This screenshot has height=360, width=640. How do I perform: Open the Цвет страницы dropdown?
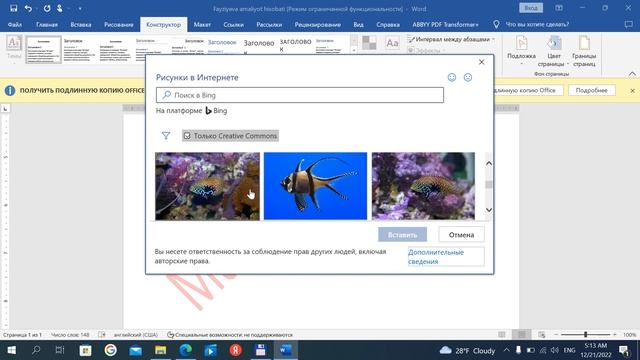553,51
